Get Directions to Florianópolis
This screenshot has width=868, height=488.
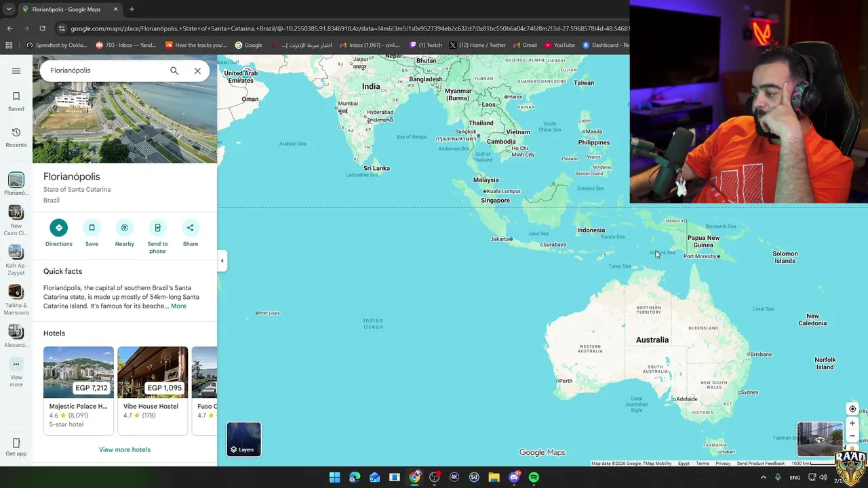pyautogui.click(x=58, y=232)
